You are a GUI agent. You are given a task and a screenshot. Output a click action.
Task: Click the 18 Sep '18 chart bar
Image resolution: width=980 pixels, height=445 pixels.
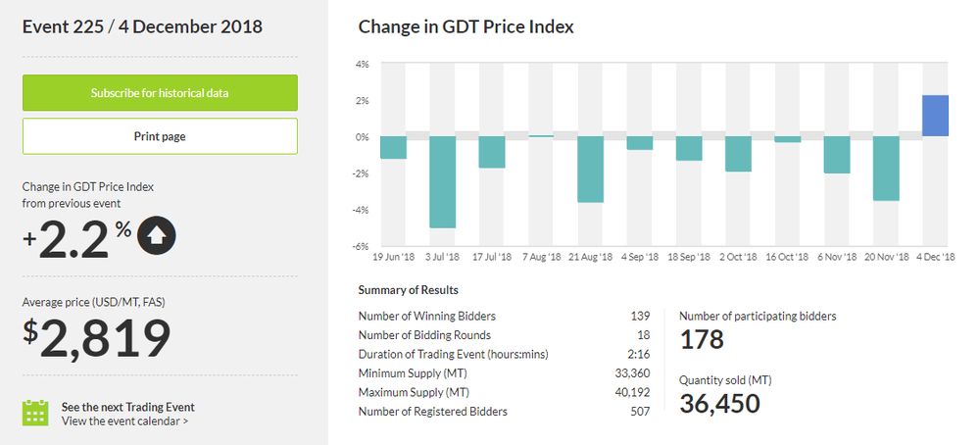(689, 148)
